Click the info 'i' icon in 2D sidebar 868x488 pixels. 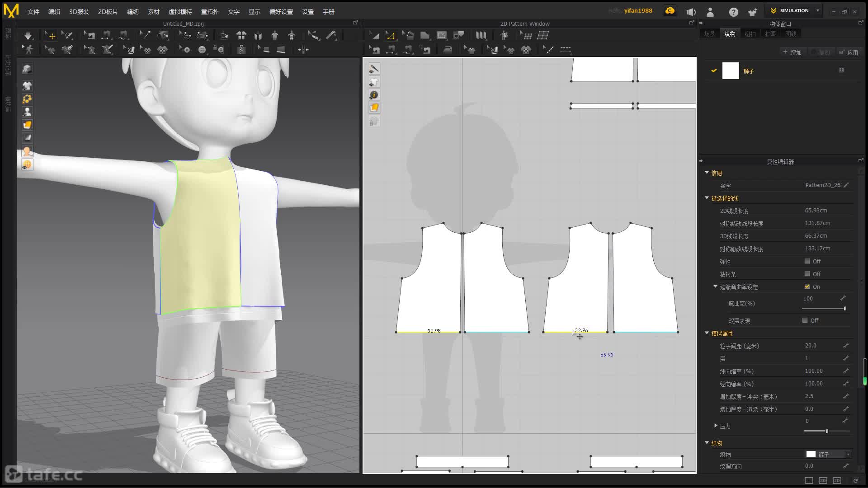374,95
